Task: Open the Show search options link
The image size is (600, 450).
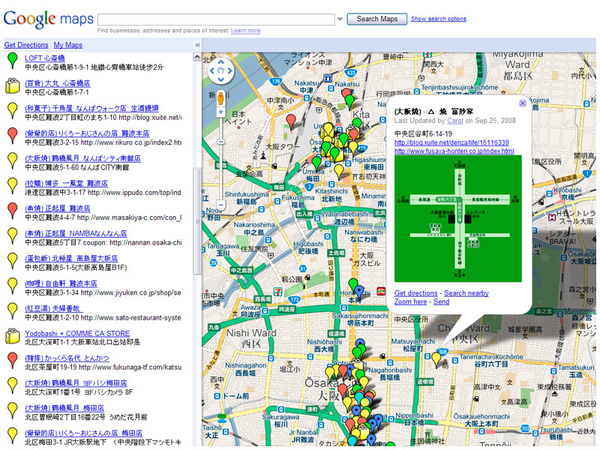Action: tap(439, 19)
